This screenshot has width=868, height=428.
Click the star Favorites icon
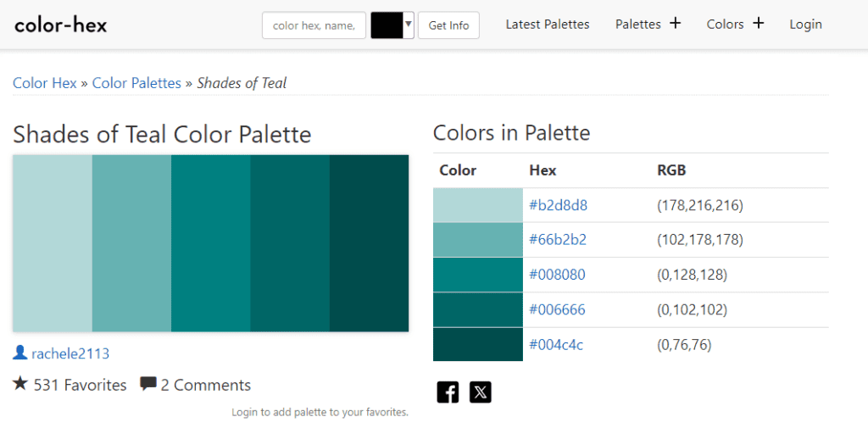point(20,383)
